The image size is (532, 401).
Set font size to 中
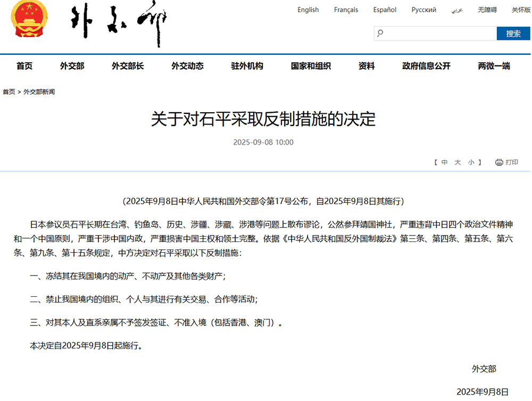(x=444, y=163)
